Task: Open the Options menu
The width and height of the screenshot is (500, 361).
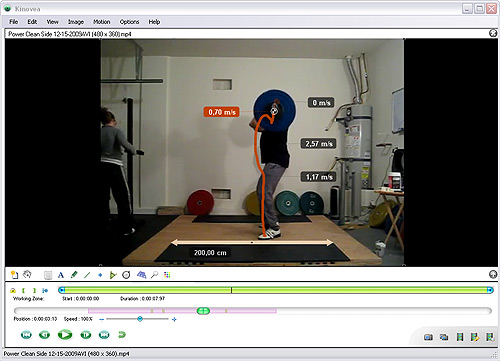Action: (x=129, y=22)
